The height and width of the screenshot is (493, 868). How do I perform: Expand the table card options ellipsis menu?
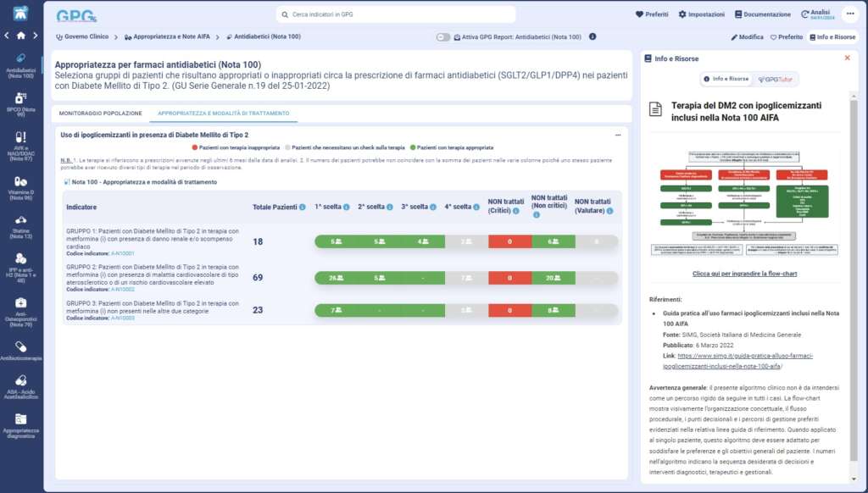pos(617,135)
